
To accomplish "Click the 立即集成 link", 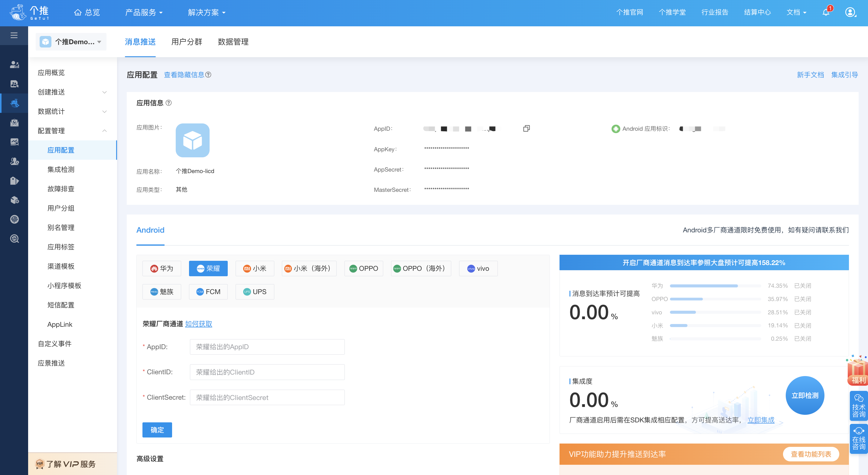I will click(761, 420).
